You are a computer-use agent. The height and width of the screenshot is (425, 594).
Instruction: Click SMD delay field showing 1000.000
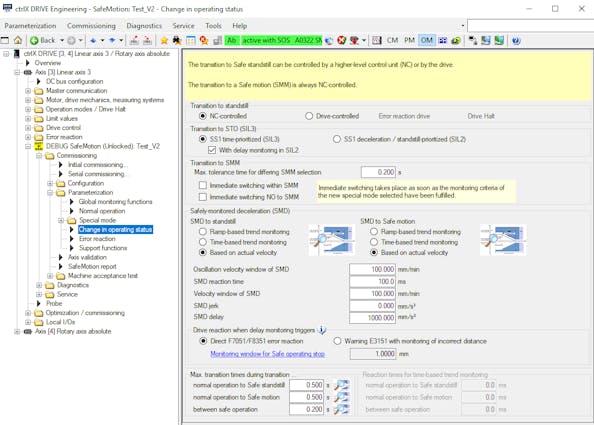[372, 318]
